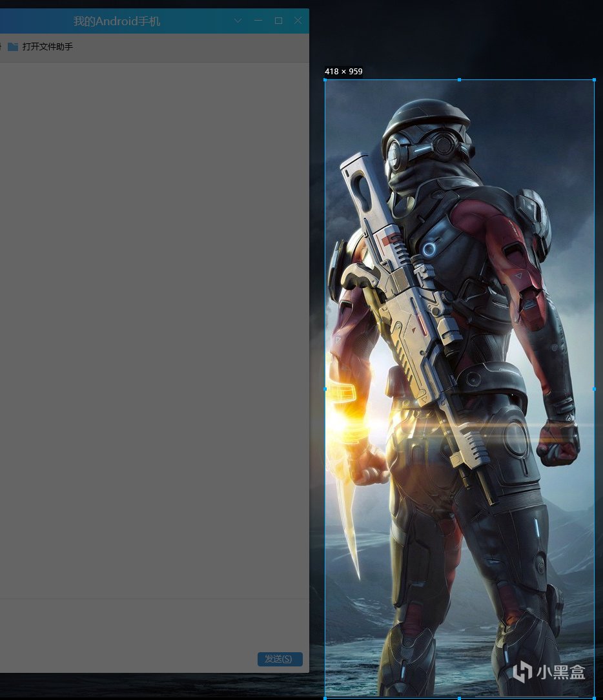
Task: Click the right-middle selection handle
Action: 594,389
